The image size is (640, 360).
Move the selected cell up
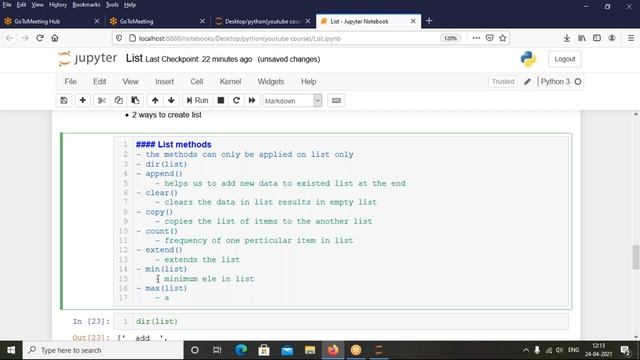click(x=155, y=100)
